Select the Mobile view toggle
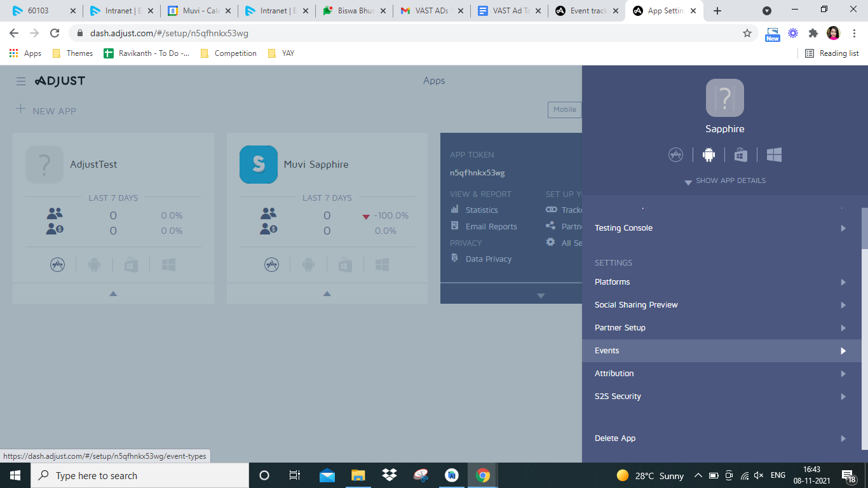Image resolution: width=868 pixels, height=488 pixels. coord(564,109)
